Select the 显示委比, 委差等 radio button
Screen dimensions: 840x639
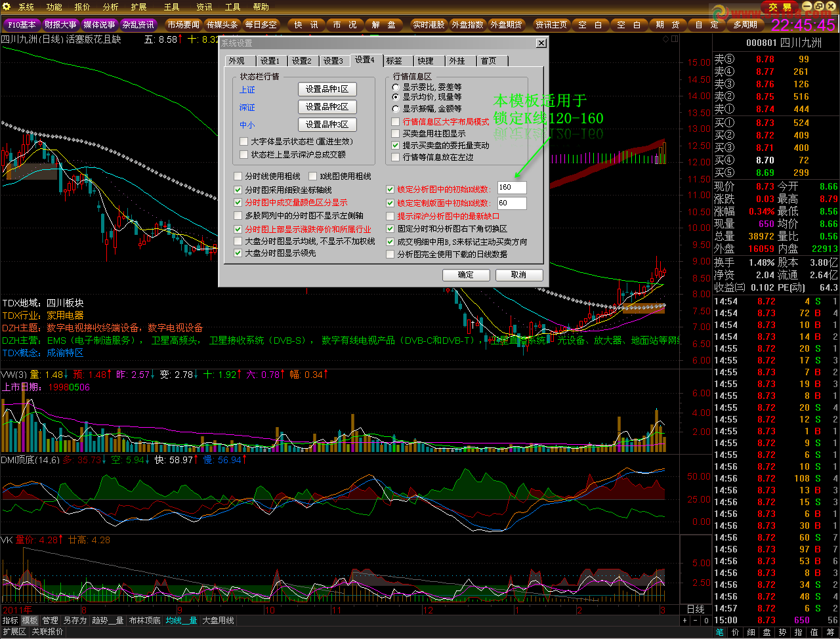pos(396,87)
